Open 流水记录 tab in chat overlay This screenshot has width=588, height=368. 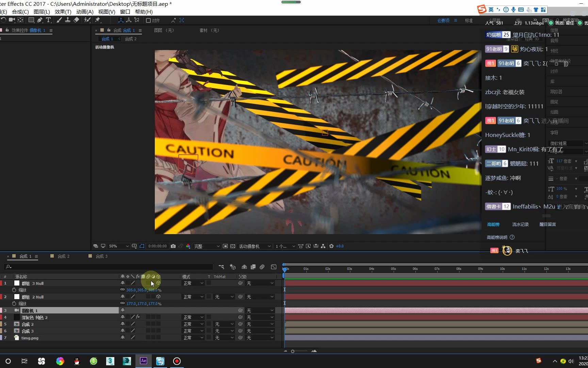520,224
